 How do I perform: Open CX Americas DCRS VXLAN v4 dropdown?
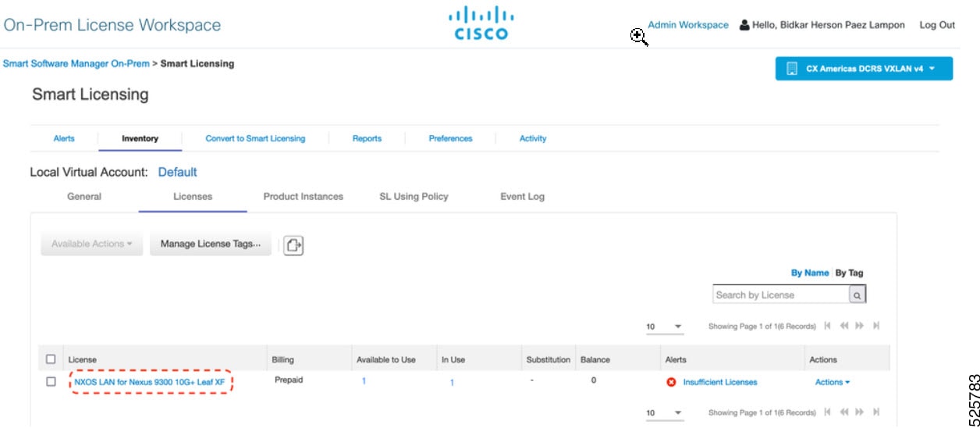point(864,68)
